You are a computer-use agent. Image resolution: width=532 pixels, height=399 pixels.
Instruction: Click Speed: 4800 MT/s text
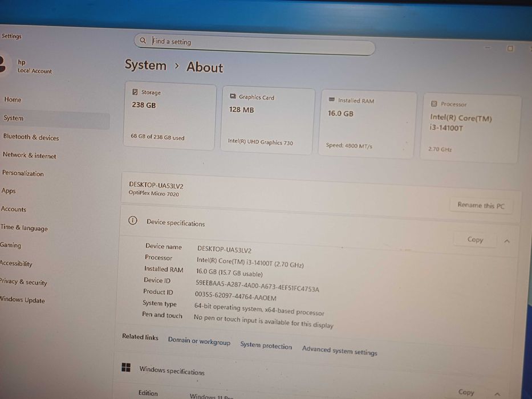349,145
